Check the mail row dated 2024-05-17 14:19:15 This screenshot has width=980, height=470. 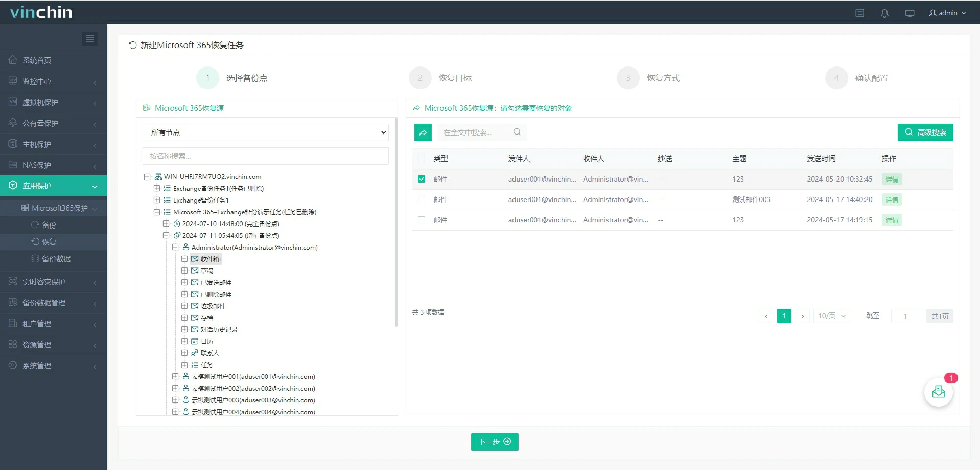point(422,220)
